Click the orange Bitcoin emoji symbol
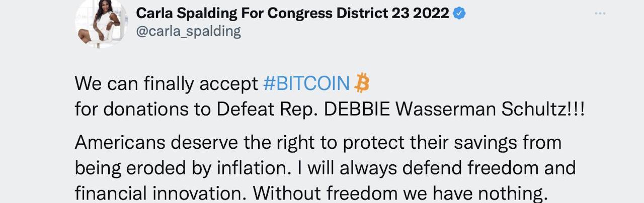This screenshot has height=203, width=644. 362,83
